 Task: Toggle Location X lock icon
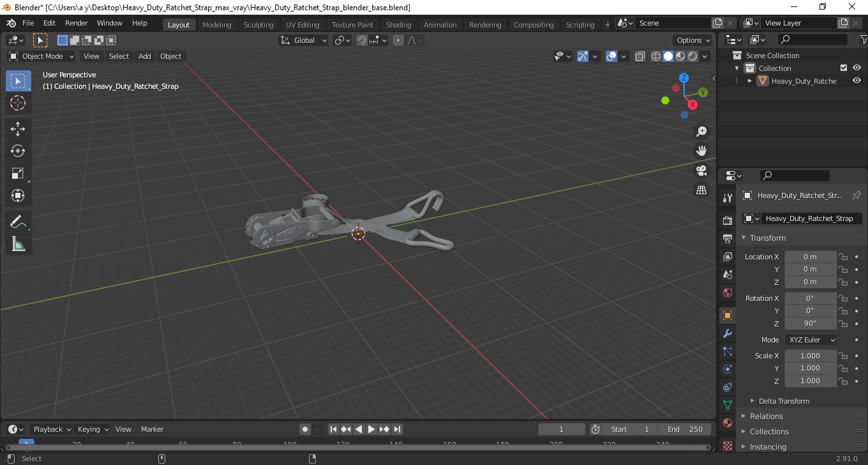(x=843, y=257)
